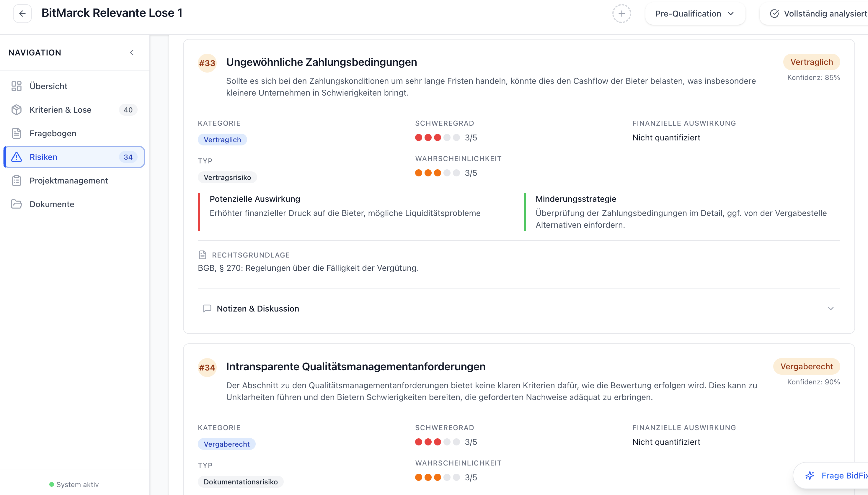Image resolution: width=868 pixels, height=495 pixels.
Task: Click the back arrow button
Action: tap(22, 14)
